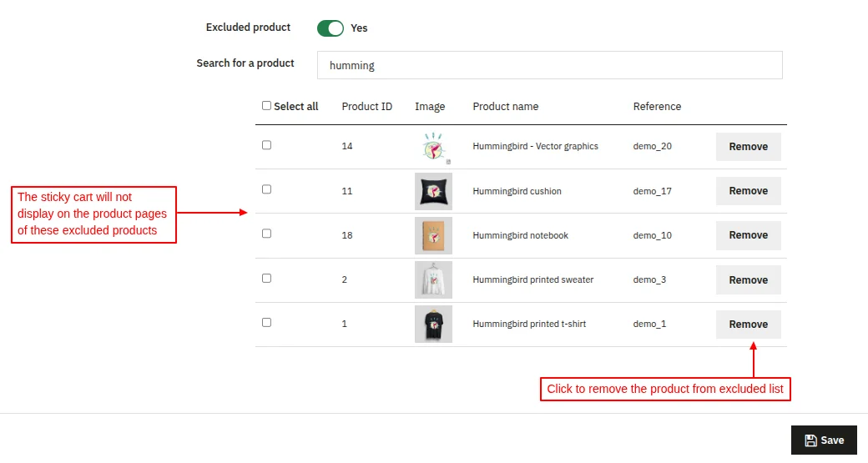This screenshot has width=868, height=463.
Task: Click the Search for a product field
Action: click(x=550, y=65)
